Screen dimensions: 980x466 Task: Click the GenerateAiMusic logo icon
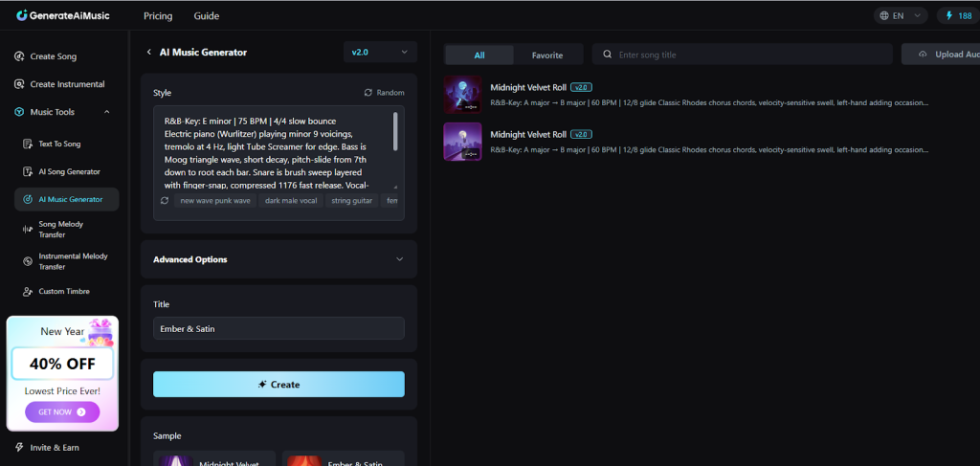point(21,15)
